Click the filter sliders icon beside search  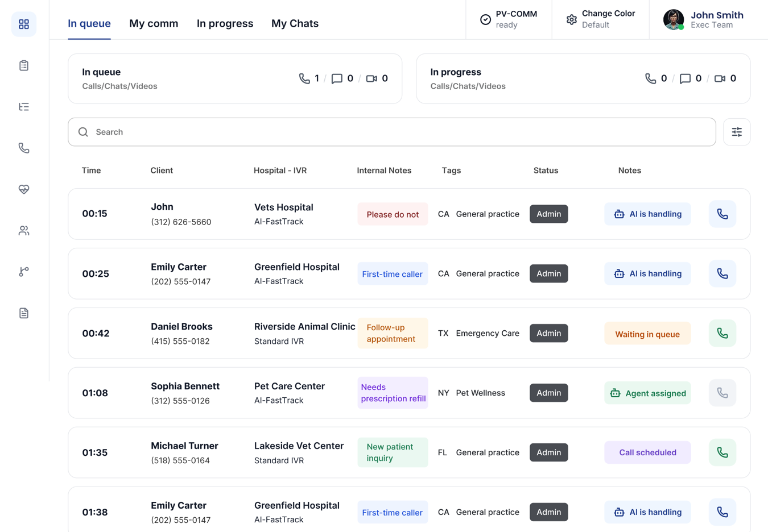[737, 132]
